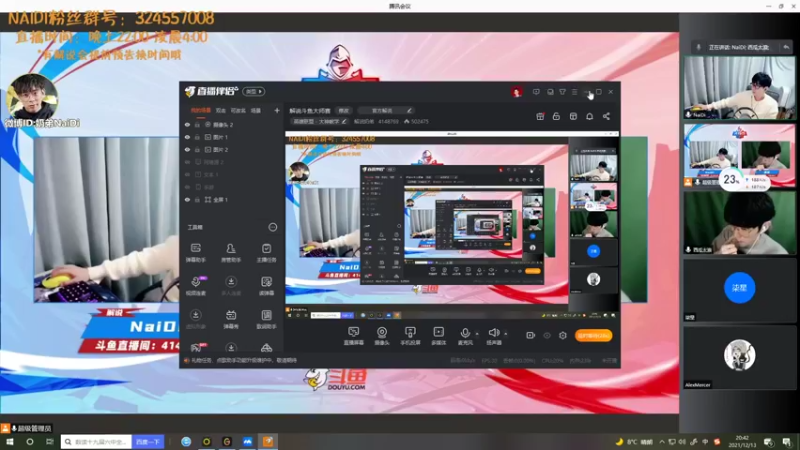Open 弹幕秀 tool in the toolbox

[231, 319]
